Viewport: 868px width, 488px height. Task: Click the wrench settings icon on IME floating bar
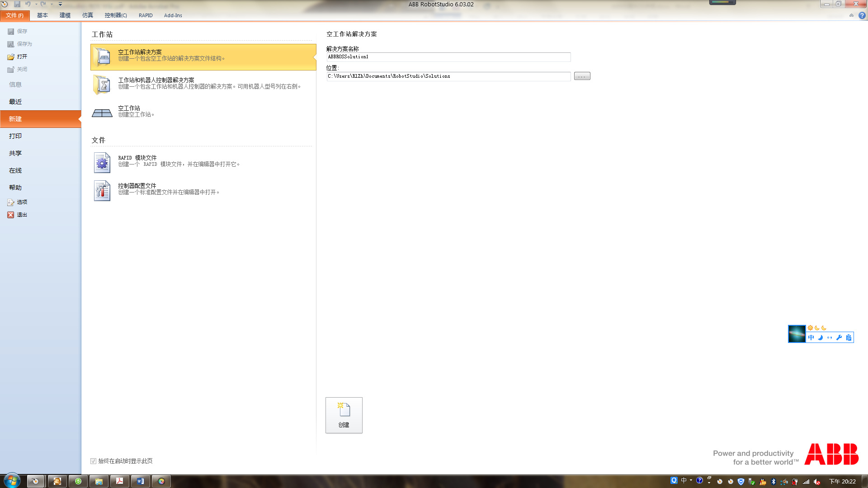point(839,338)
